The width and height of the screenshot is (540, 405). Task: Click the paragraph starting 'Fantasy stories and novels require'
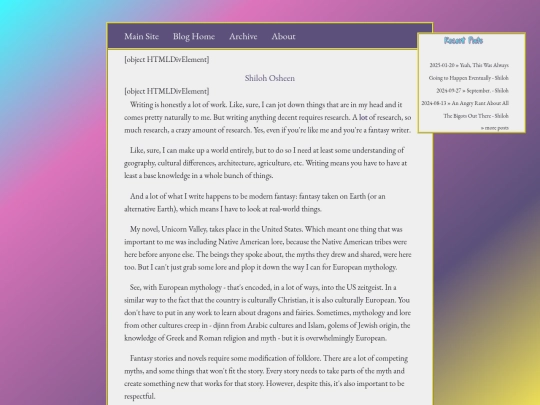point(266,377)
